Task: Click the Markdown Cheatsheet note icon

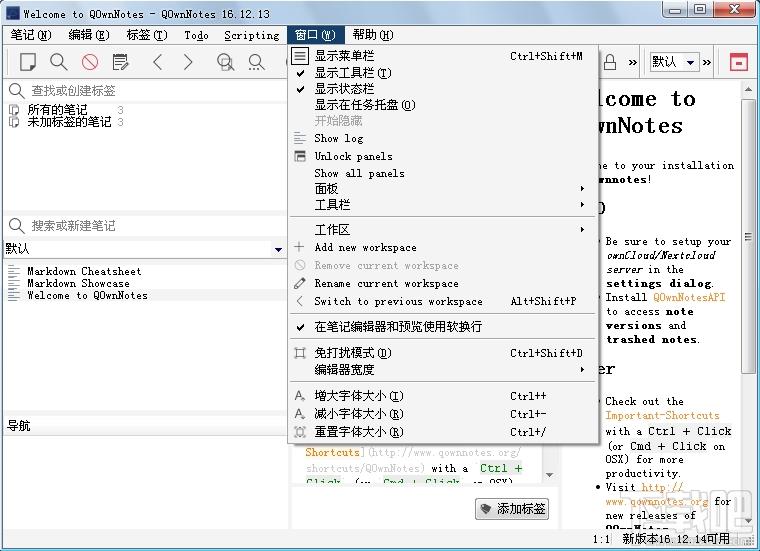Action: (14, 271)
